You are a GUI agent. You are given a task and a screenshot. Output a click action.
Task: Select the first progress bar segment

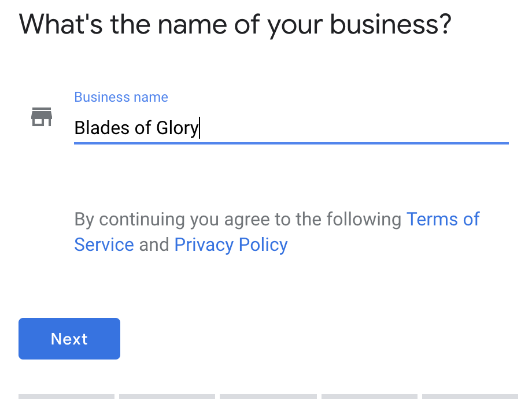coord(66,397)
